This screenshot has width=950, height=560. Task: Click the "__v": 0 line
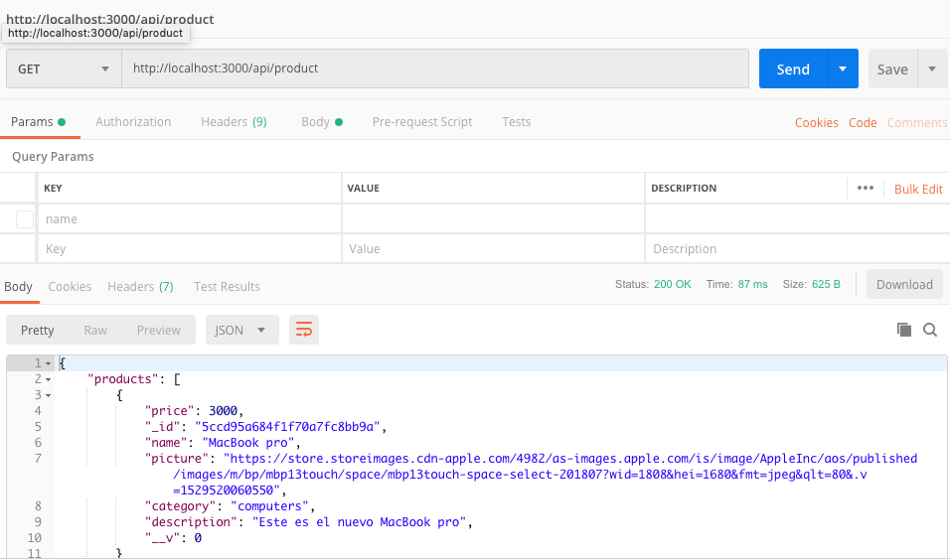173,537
